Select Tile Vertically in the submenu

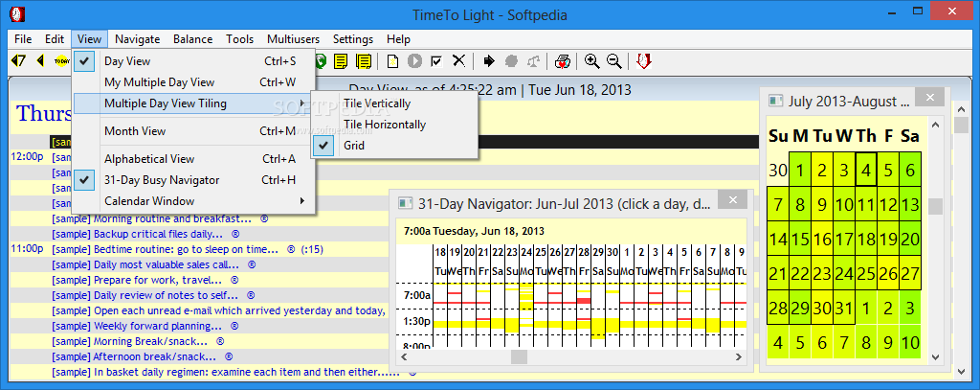point(393,103)
